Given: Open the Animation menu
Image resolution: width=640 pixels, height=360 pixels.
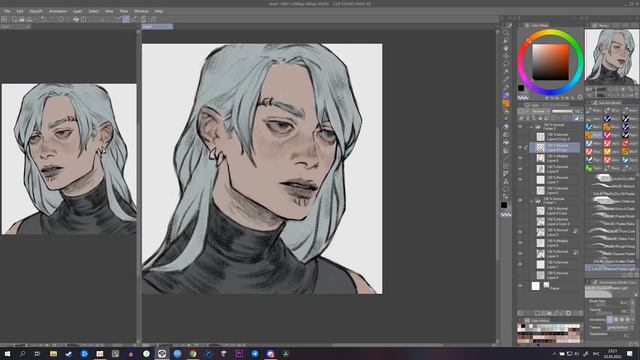Looking at the screenshot, I should (x=58, y=11).
